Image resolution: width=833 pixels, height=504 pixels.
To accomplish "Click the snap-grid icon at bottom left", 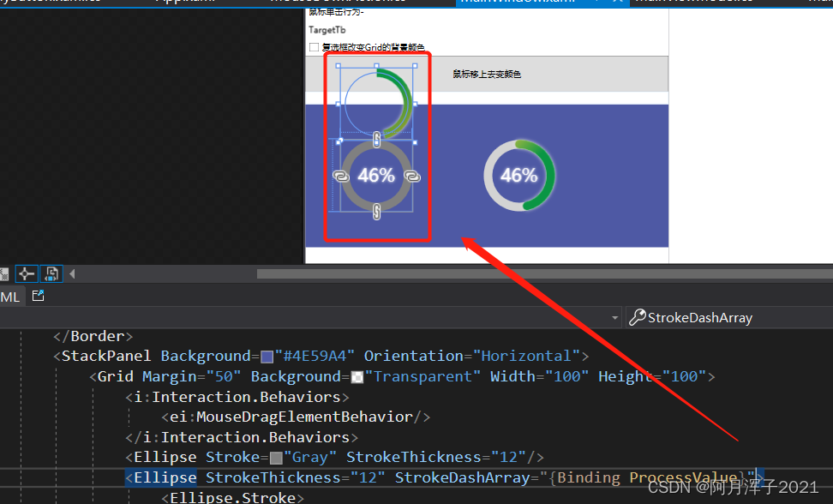I will (5, 273).
